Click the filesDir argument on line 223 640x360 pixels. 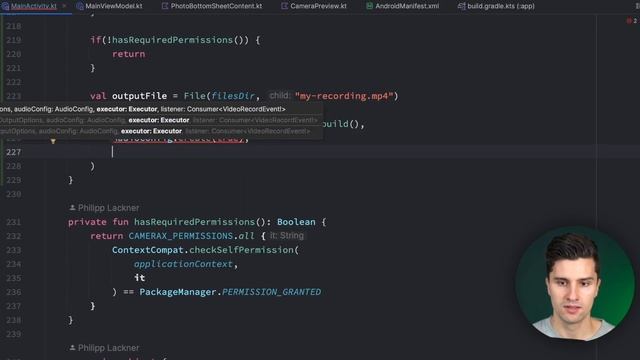point(233,96)
